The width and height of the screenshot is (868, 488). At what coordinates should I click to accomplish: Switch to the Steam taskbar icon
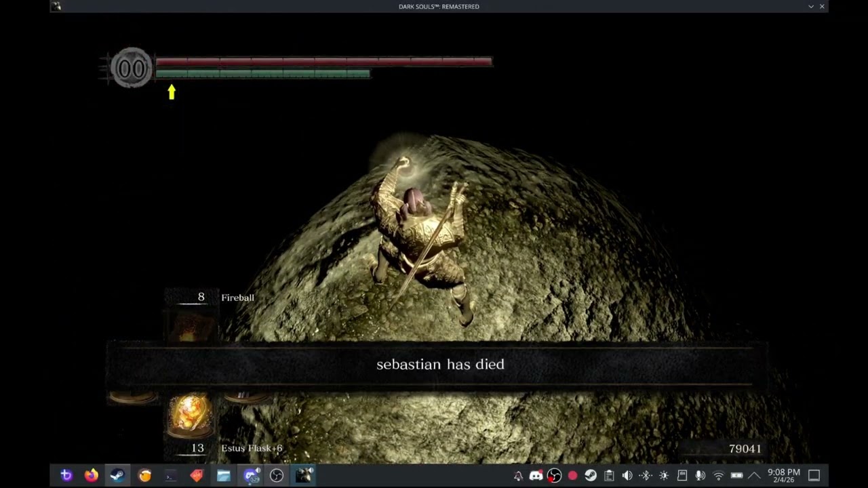tap(117, 476)
